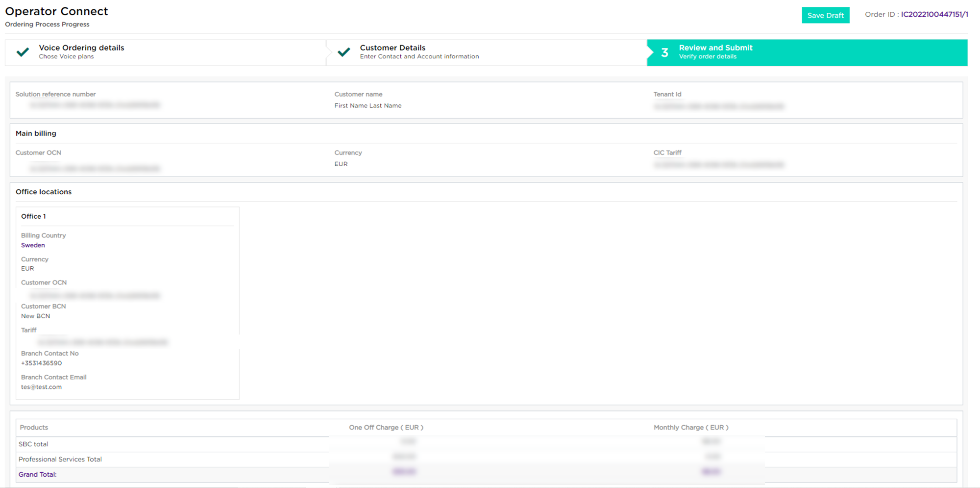Select the Office 1 location card
Viewport: 980px width, 488px height.
(127, 301)
